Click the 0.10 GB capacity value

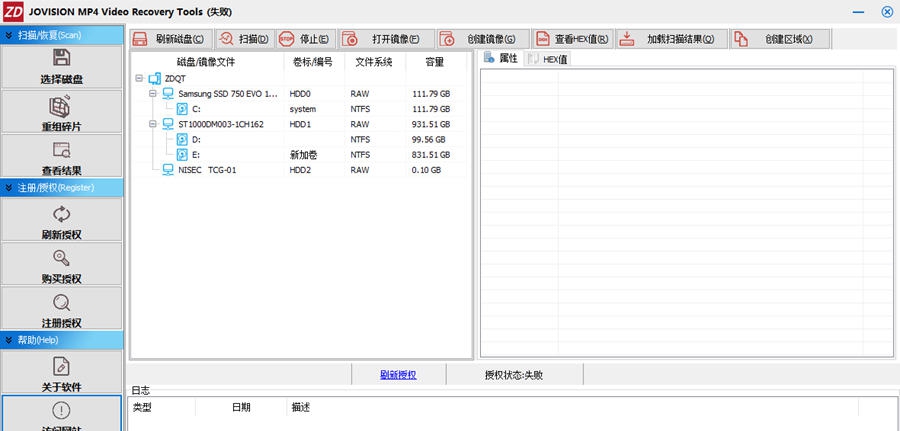(x=426, y=170)
